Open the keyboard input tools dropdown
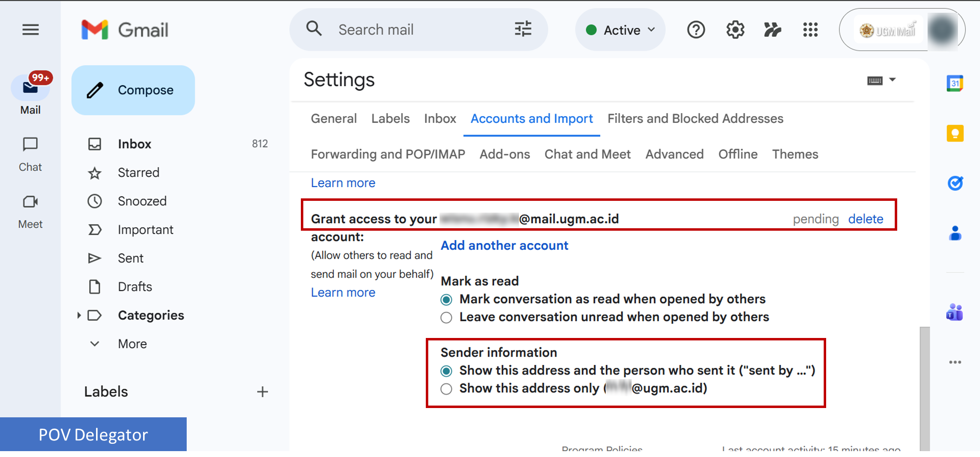 892,80
